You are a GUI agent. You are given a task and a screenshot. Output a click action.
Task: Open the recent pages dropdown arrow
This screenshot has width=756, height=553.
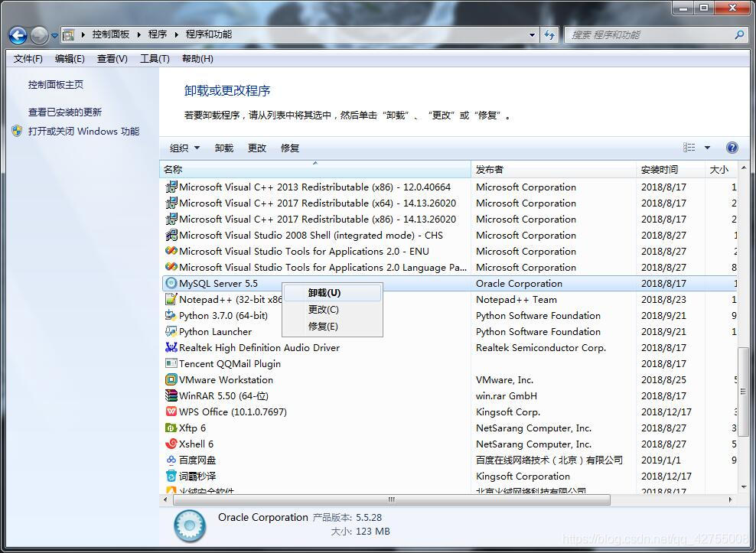54,35
